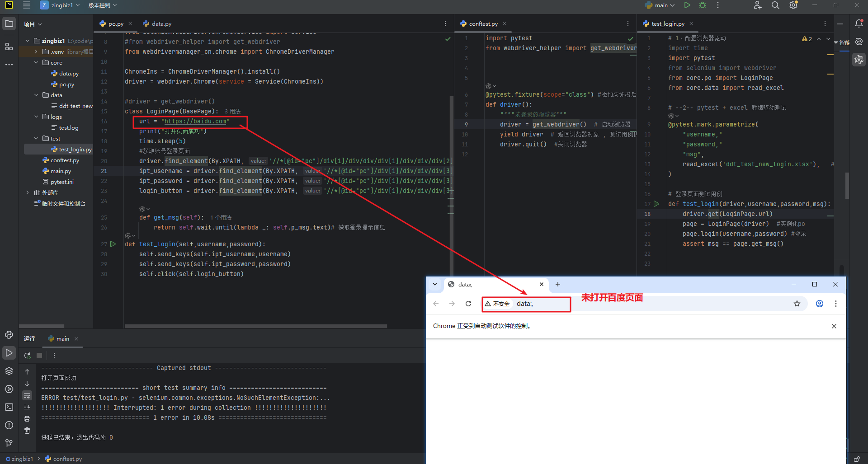Open more run actions menu
Viewport: 868px width, 464px height.
pyautogui.click(x=718, y=5)
